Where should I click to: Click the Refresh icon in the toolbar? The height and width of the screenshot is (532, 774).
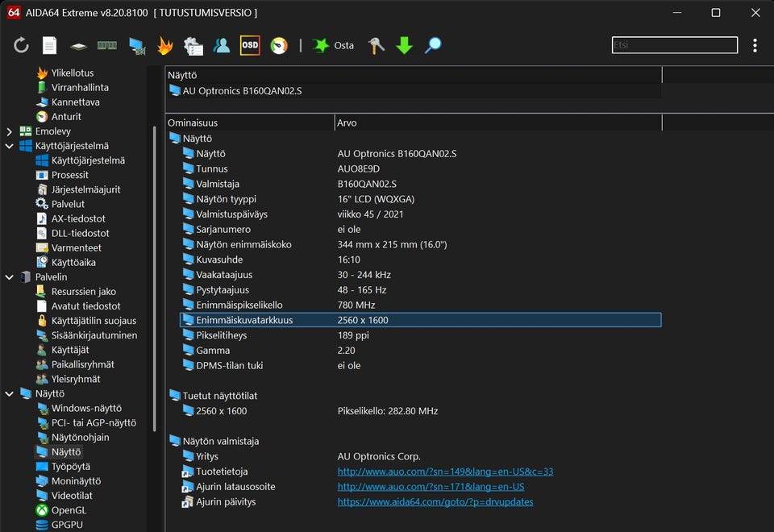point(22,46)
